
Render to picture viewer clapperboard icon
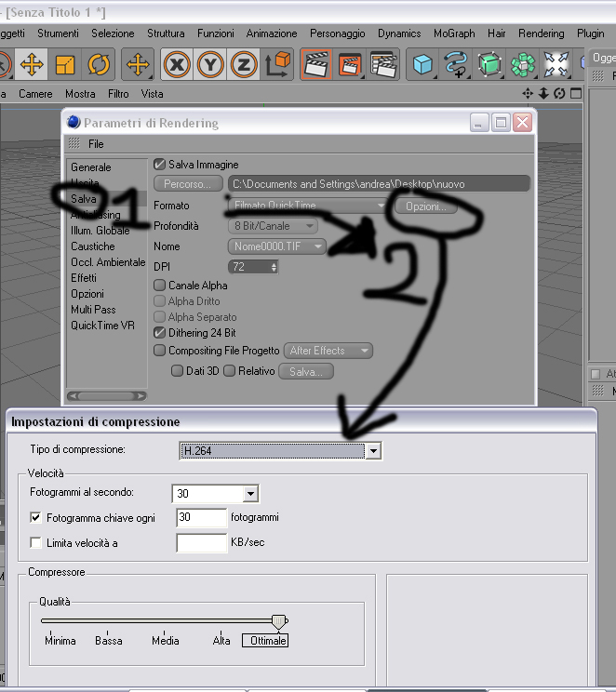(x=350, y=64)
